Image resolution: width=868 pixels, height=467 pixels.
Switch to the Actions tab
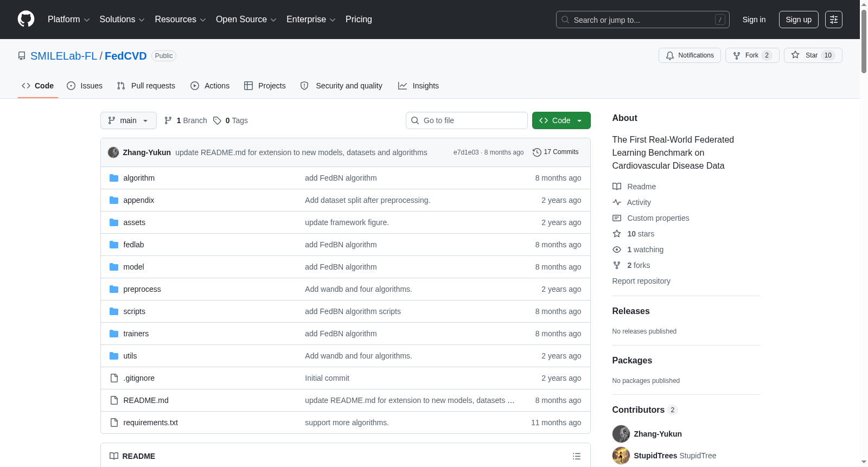tap(210, 86)
